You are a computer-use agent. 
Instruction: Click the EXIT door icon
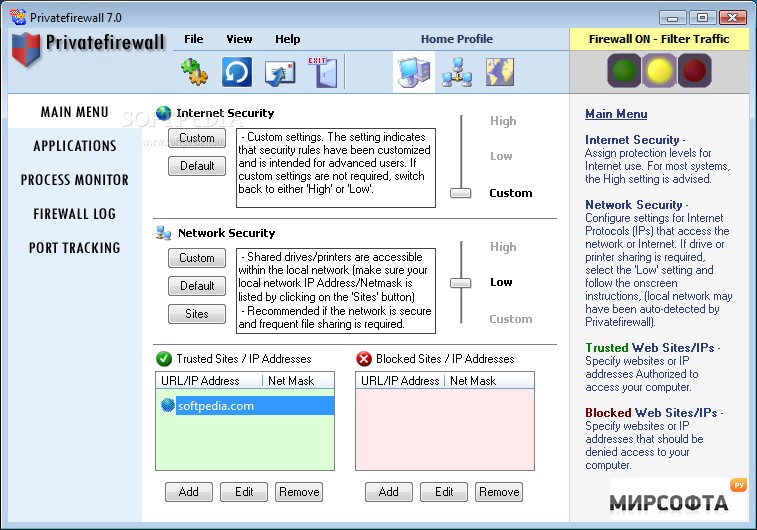[x=323, y=72]
